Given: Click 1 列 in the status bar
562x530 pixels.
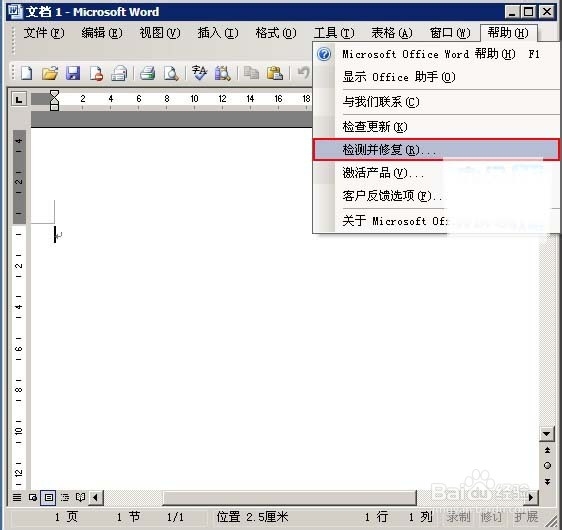Looking at the screenshot, I should (x=420, y=517).
